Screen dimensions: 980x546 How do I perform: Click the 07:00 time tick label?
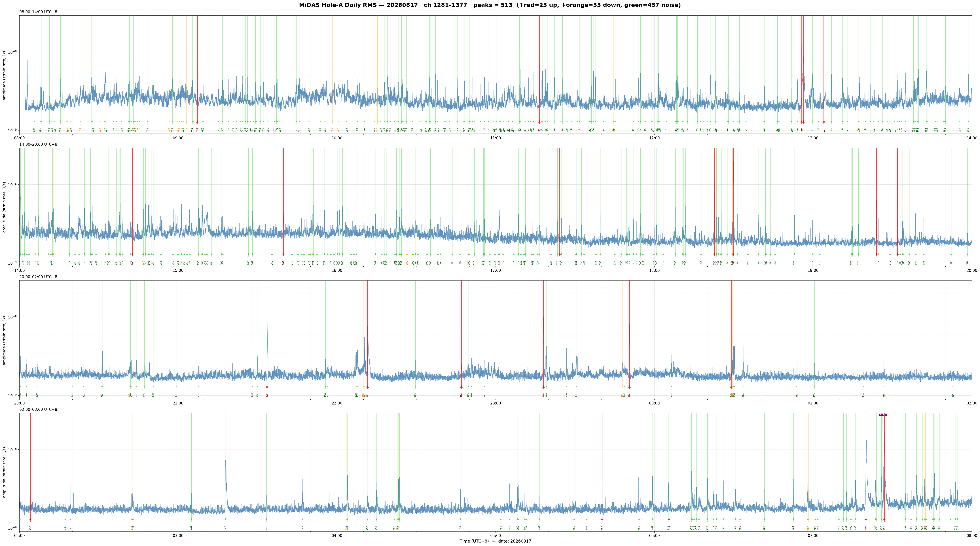tap(813, 535)
